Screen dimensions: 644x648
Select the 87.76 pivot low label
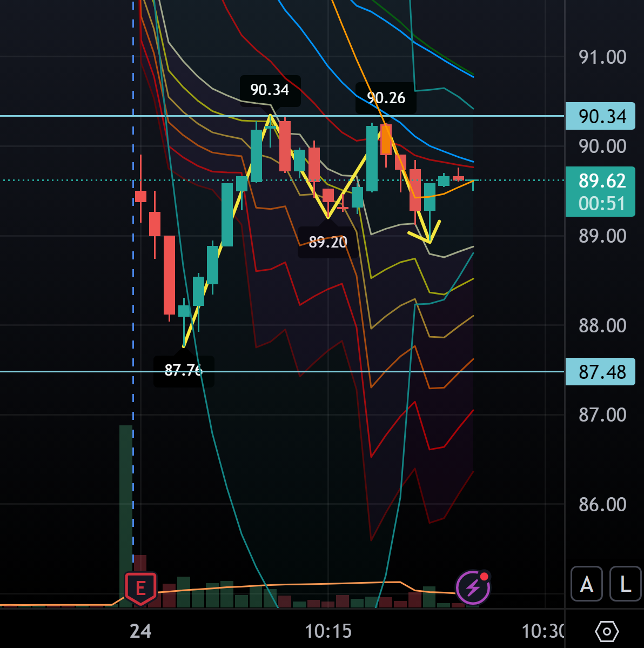183,370
